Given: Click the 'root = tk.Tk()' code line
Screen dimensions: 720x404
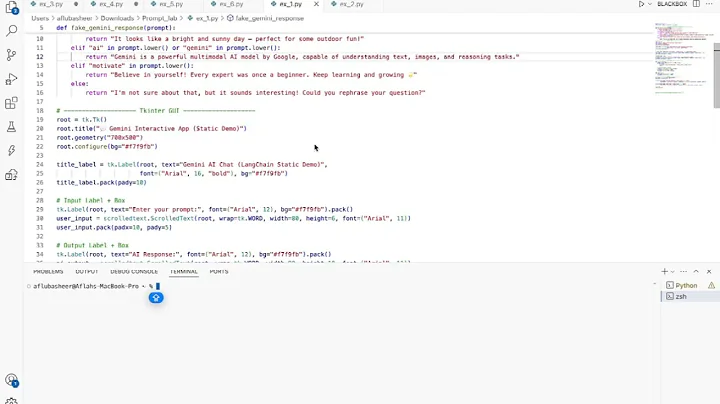Looking at the screenshot, I should click(82, 119).
